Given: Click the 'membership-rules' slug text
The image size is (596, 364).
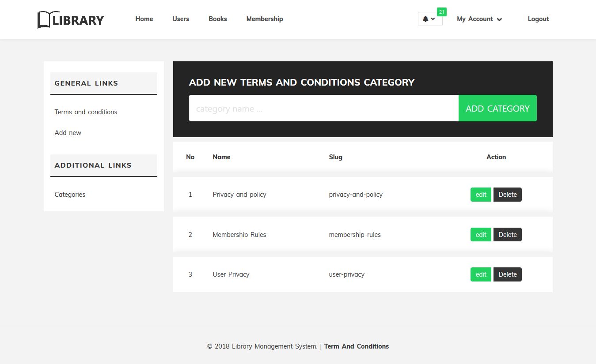Looking at the screenshot, I should 355,235.
